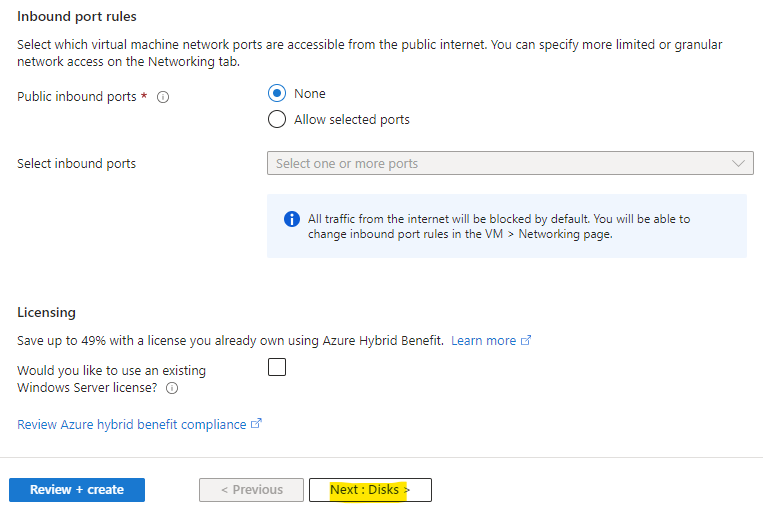Click the 'None' option label text
This screenshot has height=513, width=763.
click(309, 93)
